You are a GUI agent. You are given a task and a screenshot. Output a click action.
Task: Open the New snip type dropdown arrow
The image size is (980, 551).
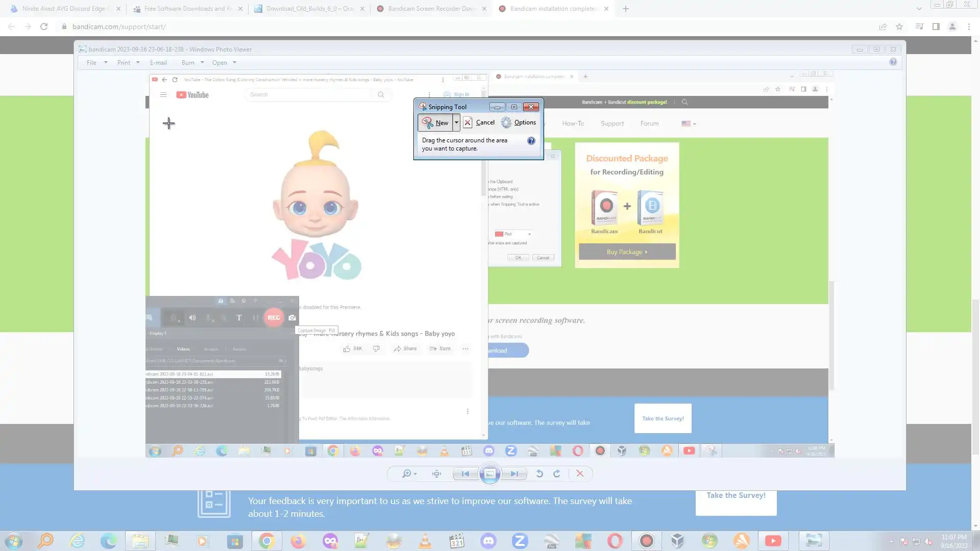click(x=456, y=122)
